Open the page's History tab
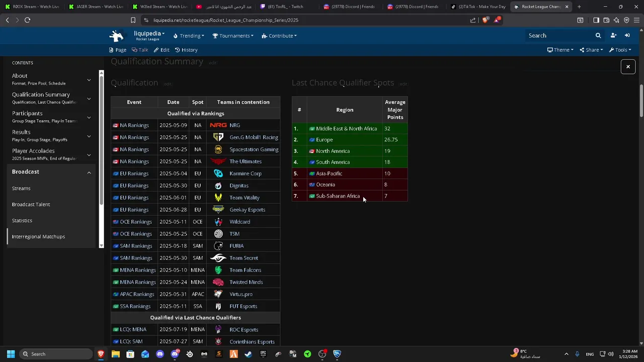 click(186, 50)
